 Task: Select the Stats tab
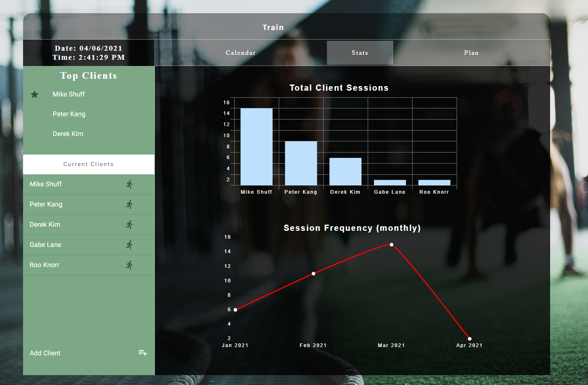pos(360,53)
